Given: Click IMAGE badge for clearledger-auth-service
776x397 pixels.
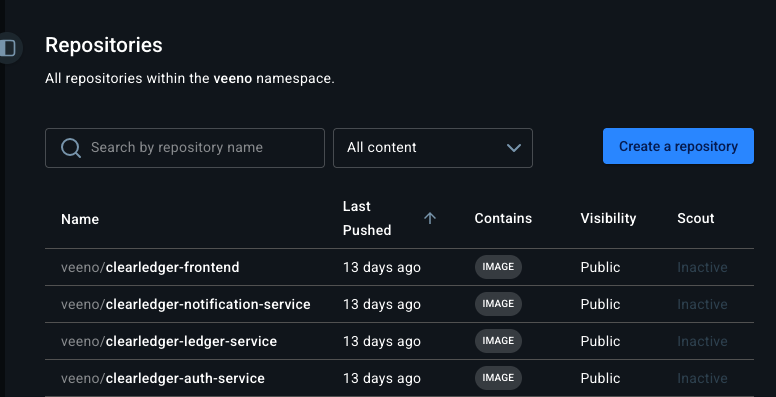Looking at the screenshot, I should point(498,378).
